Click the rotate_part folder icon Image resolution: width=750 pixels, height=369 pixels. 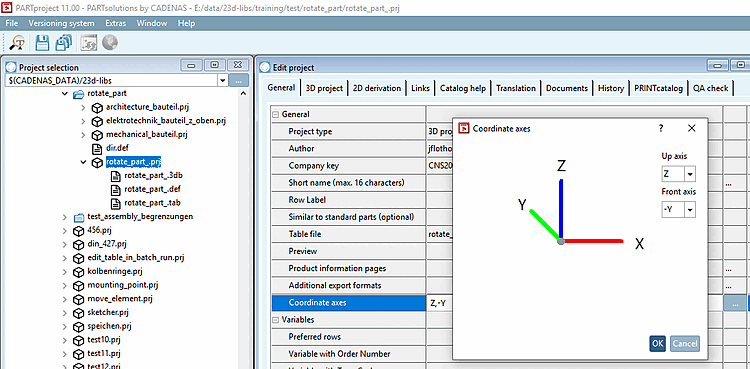[78, 94]
